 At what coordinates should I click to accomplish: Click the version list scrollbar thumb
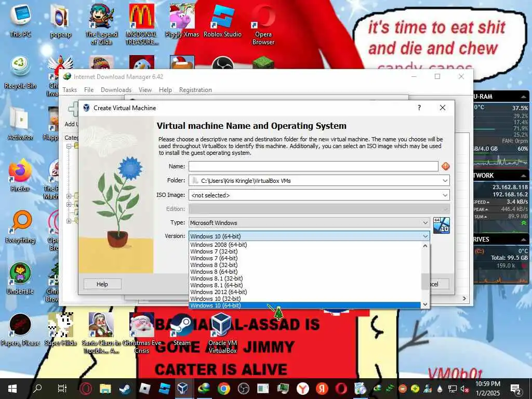pyautogui.click(x=425, y=282)
